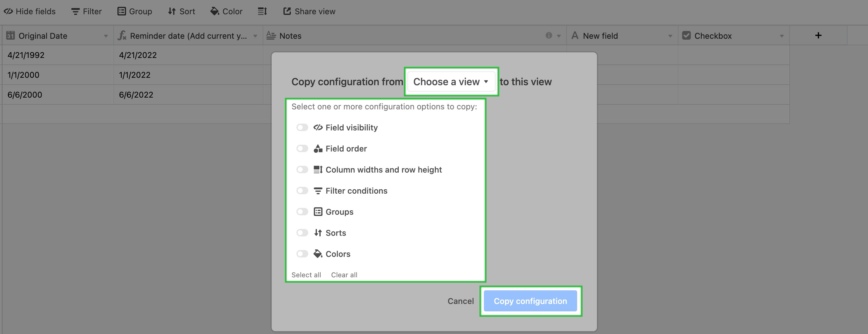The image size is (868, 334).
Task: Click the Copy configuration button
Action: [530, 301]
